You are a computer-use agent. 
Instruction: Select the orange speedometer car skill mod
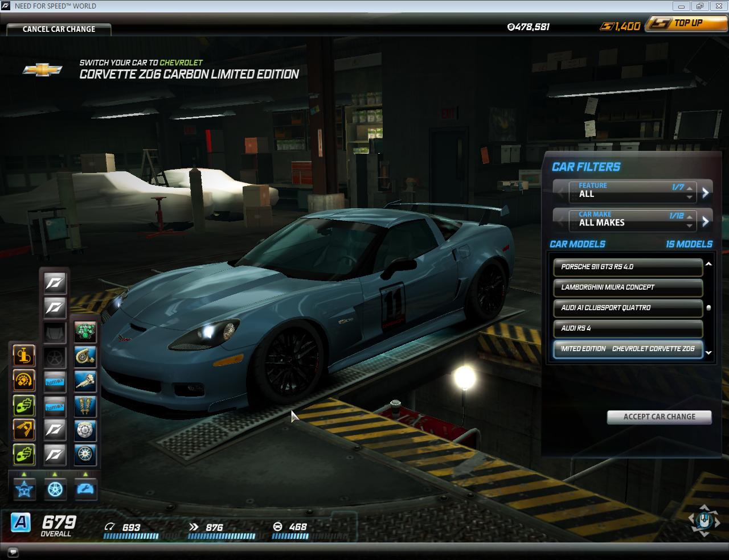tap(24, 381)
